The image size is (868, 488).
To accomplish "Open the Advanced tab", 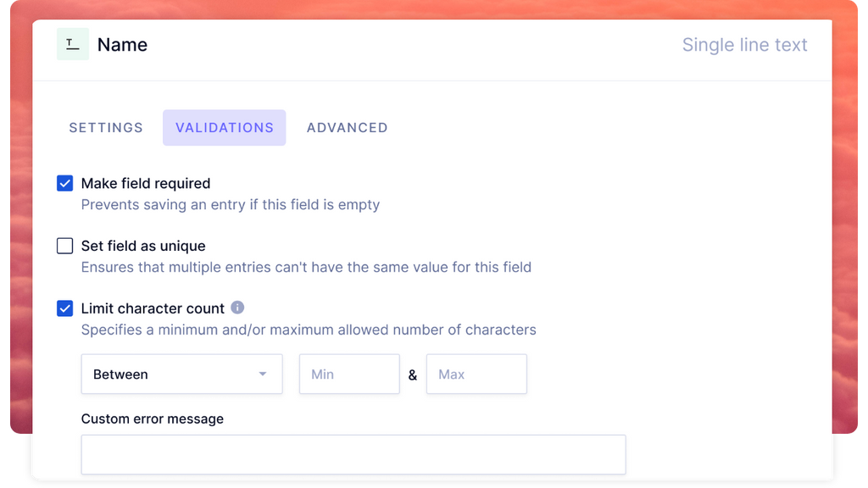I will 347,128.
